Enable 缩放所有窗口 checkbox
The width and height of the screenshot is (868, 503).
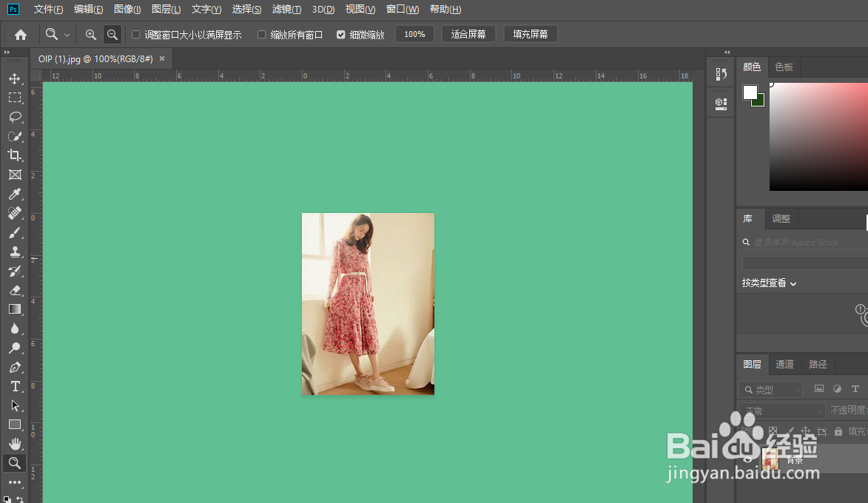click(x=262, y=35)
